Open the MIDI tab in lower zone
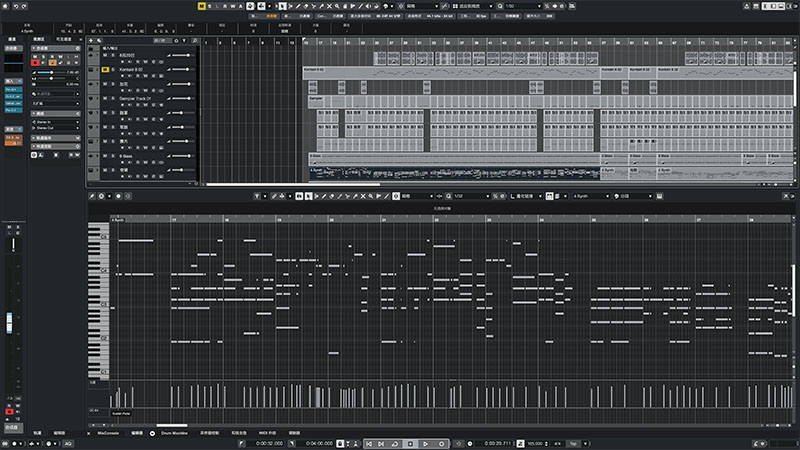 [267, 433]
